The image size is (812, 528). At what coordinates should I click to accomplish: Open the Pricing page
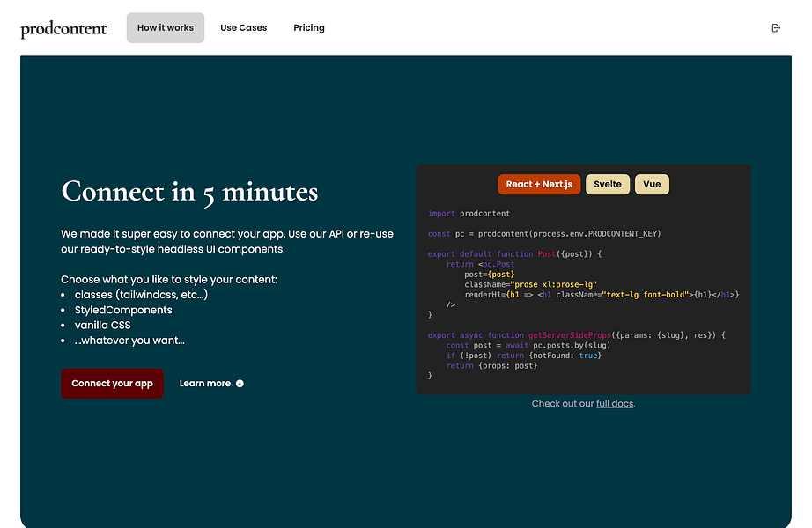[308, 28]
